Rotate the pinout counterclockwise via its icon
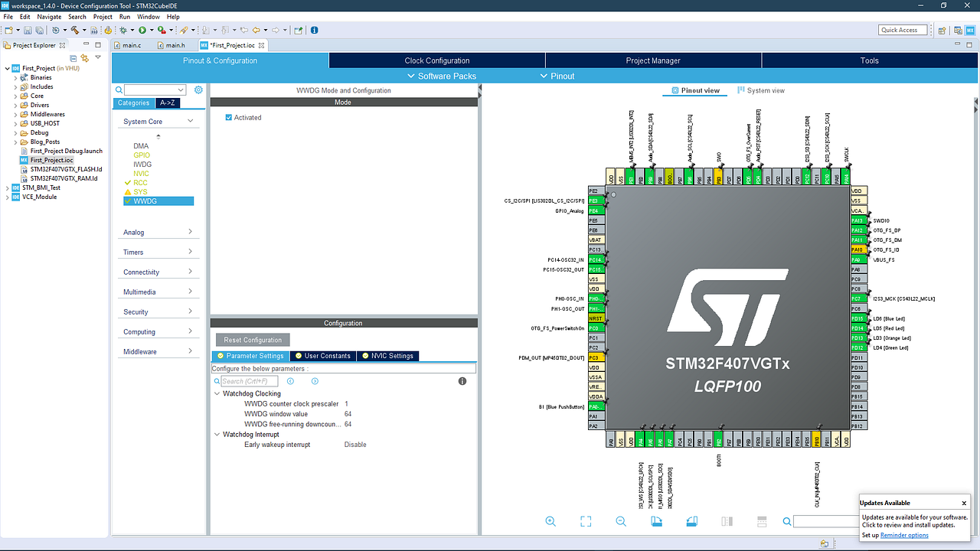980x551 pixels. [691, 521]
